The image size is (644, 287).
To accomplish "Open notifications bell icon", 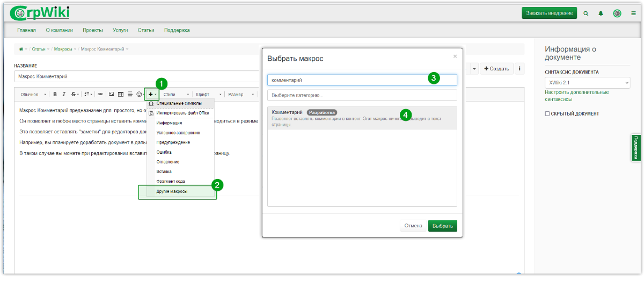I will pos(601,13).
